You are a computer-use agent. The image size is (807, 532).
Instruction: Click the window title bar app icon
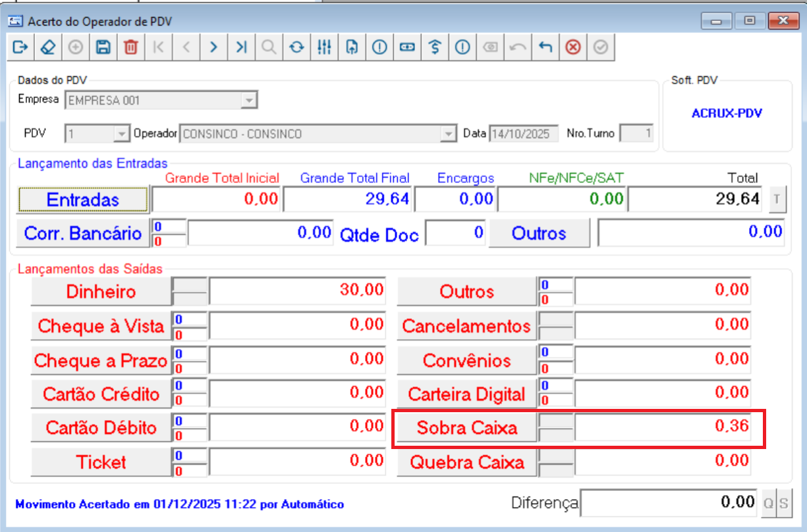pos(14,21)
